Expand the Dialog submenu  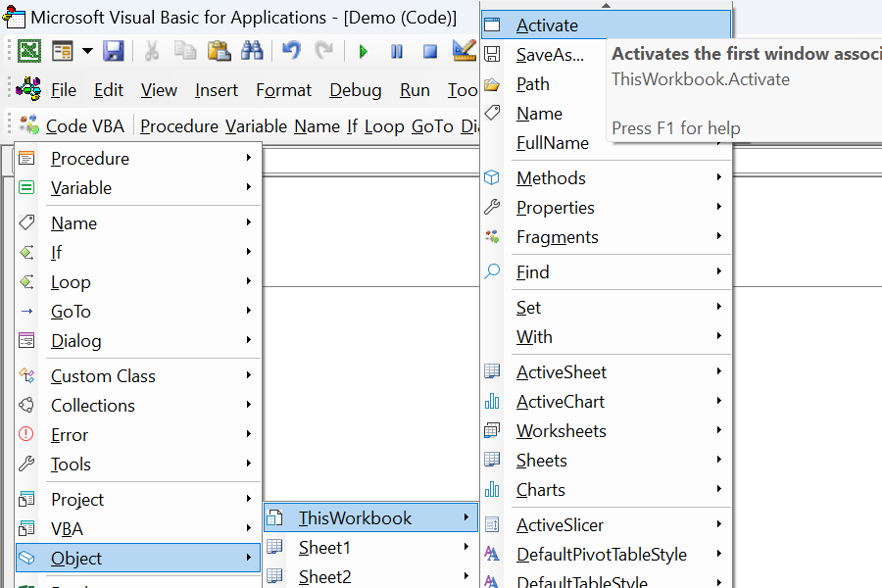click(x=138, y=340)
